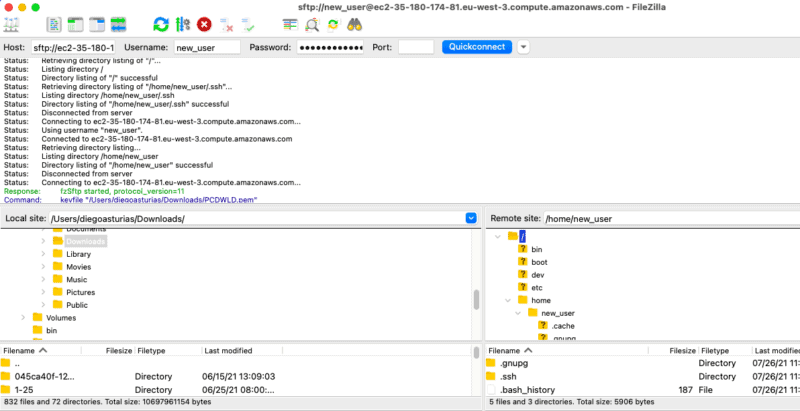Toggle the transfer queue display
The height and width of the screenshot is (411, 800).
(x=118, y=24)
